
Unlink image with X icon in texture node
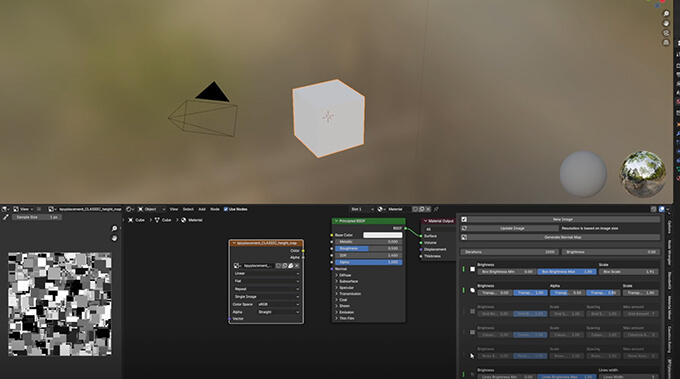[x=297, y=266]
